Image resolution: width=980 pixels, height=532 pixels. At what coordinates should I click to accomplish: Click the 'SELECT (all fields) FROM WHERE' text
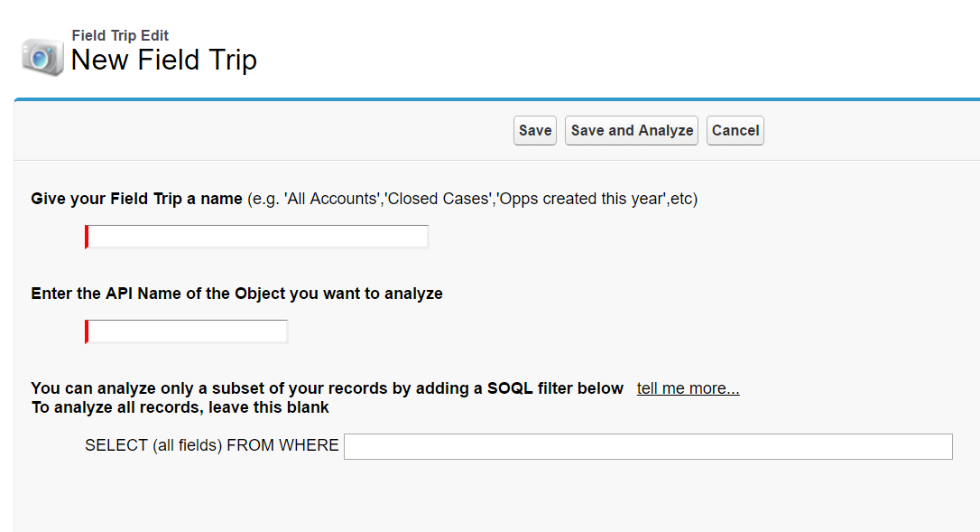211,445
